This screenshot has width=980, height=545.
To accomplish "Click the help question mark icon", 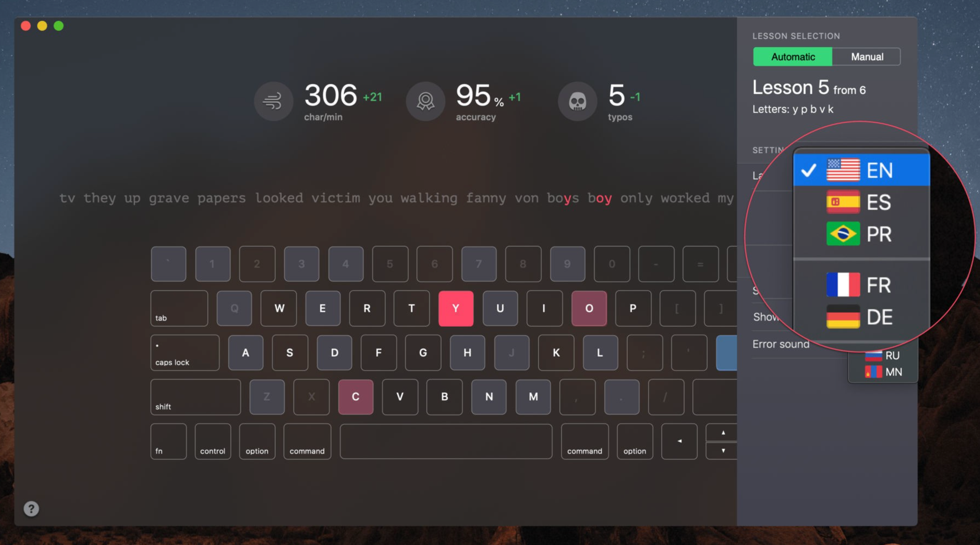I will [31, 509].
